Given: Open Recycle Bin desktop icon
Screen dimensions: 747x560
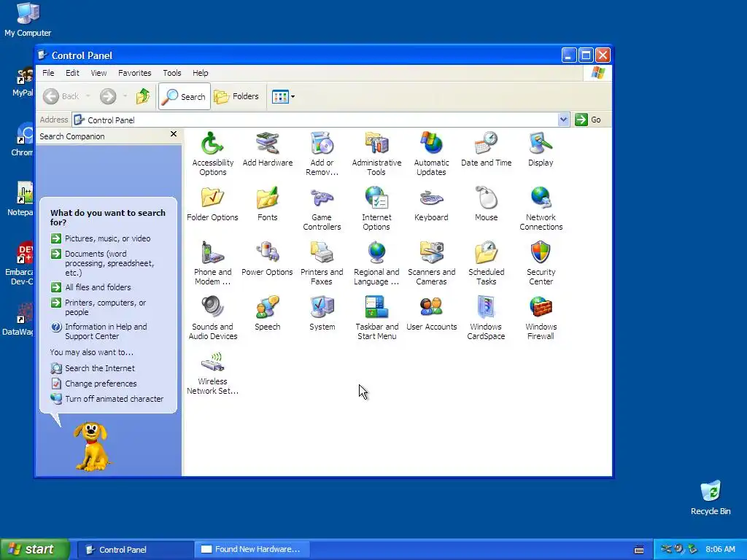Looking at the screenshot, I should 711,499.
